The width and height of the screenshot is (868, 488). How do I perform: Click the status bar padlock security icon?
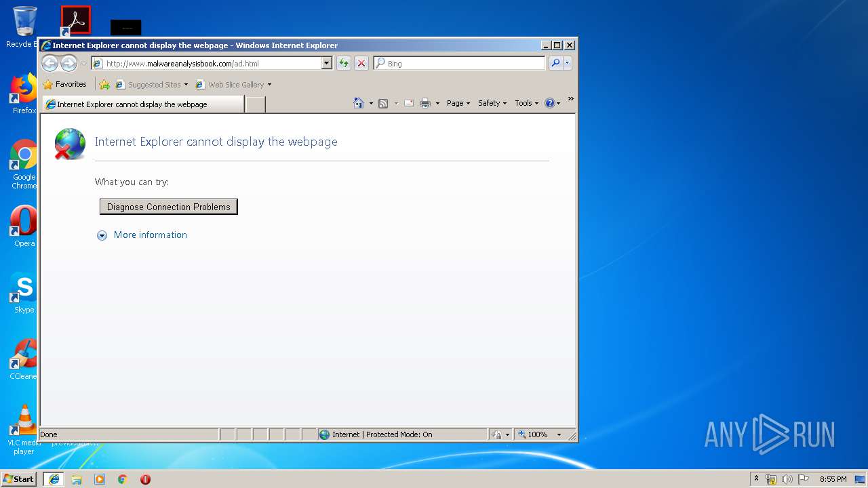(x=497, y=434)
